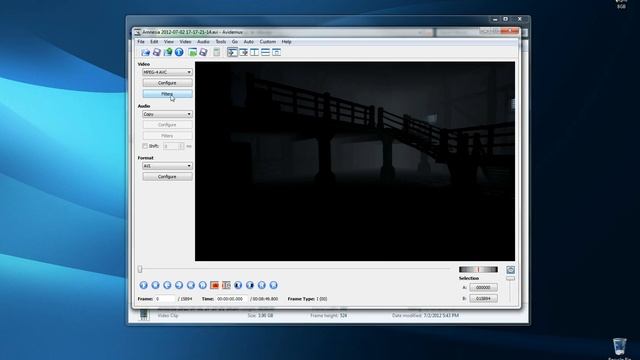
Task: Click the seek slider handle
Action: 140,269
